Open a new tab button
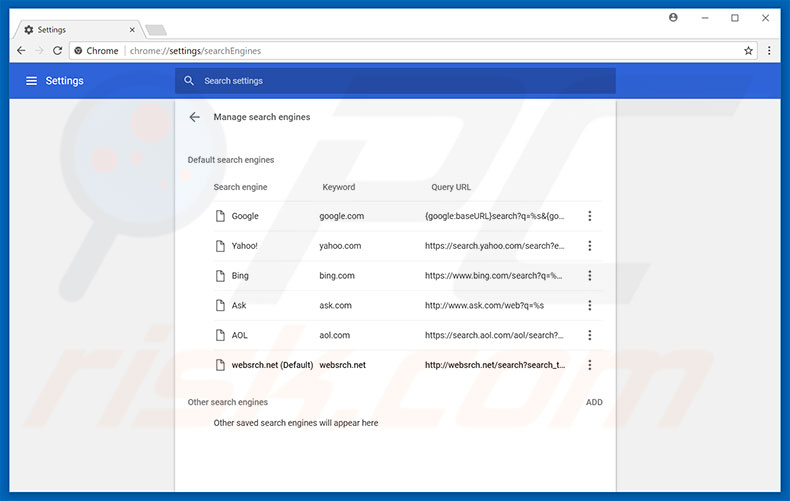Screen dimensions: 790x501 (x=155, y=30)
